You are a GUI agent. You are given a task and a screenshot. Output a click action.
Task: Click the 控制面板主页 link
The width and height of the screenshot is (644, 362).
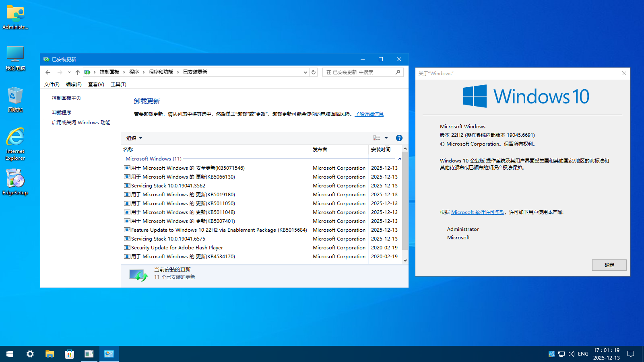pos(66,98)
